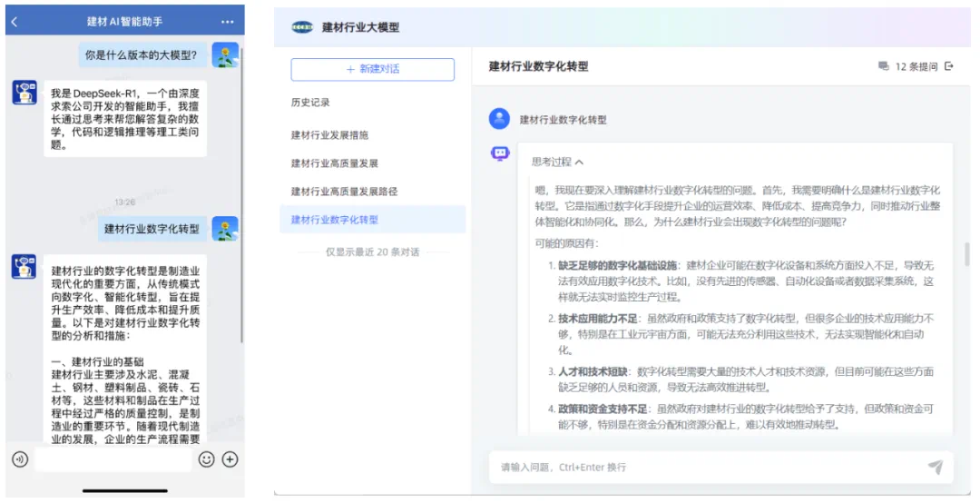Click the 建材行业数字化转型 conversation title

[x=538, y=66]
